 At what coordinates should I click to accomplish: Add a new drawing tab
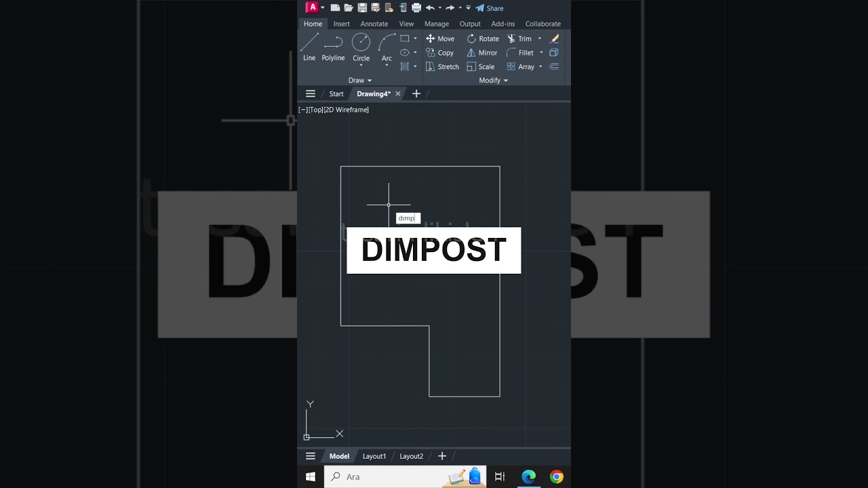pos(416,94)
